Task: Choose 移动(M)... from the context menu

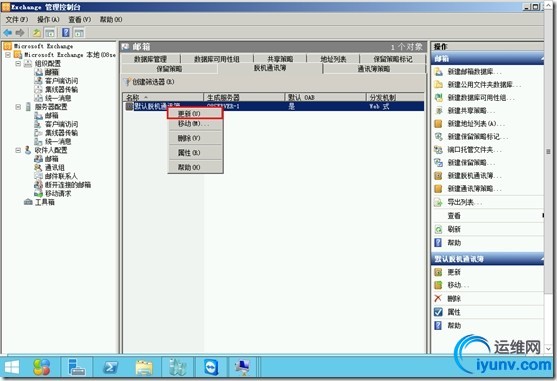Action: [x=195, y=124]
